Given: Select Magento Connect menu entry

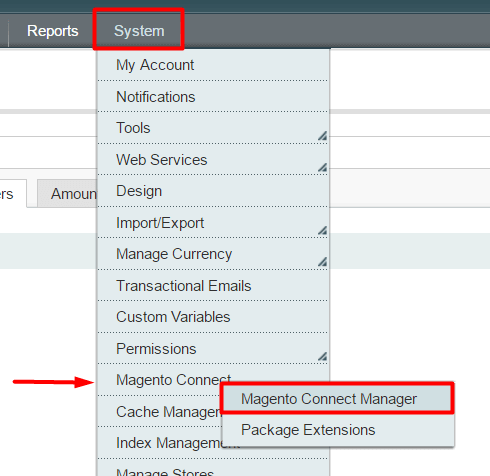Looking at the screenshot, I should click(173, 380).
